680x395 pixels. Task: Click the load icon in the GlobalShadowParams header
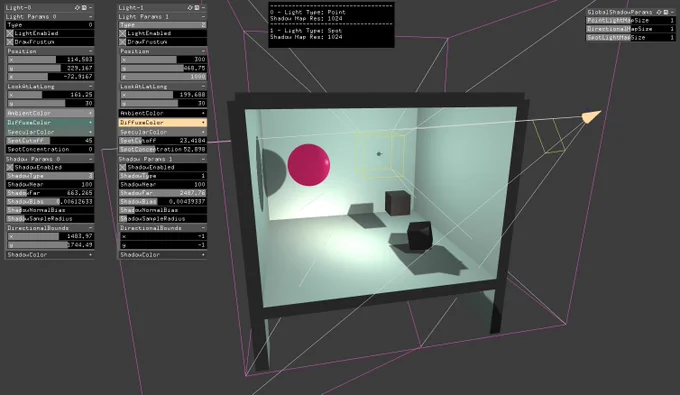coord(659,12)
